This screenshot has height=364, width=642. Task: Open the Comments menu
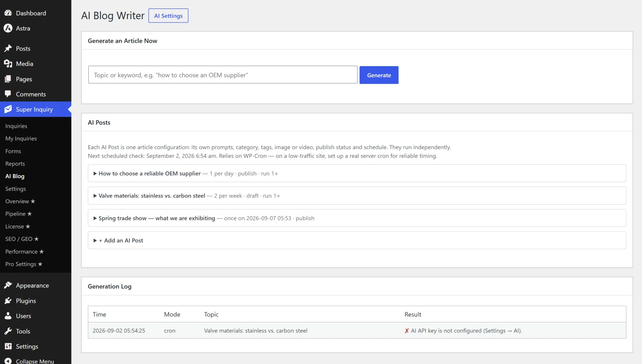pos(36,94)
